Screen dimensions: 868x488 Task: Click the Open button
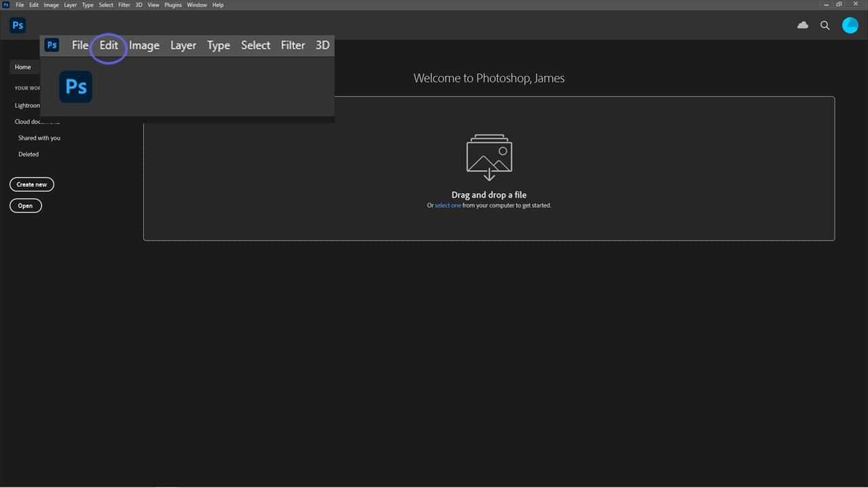tap(26, 205)
